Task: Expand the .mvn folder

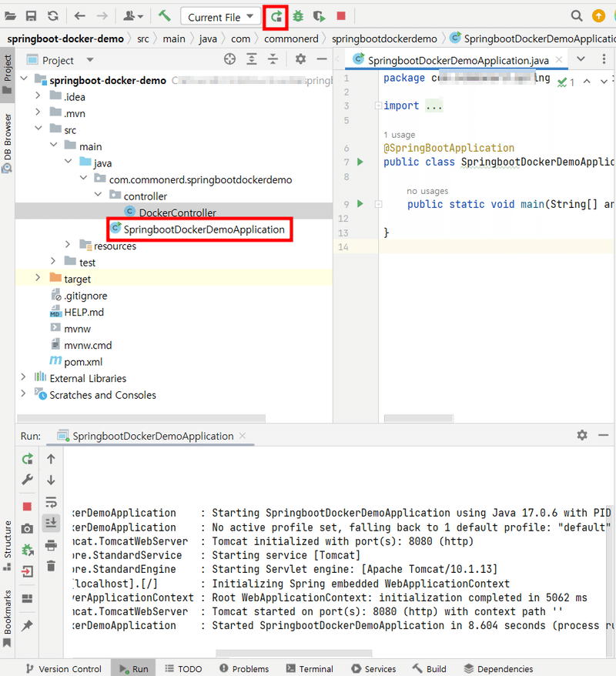Action: [x=38, y=112]
